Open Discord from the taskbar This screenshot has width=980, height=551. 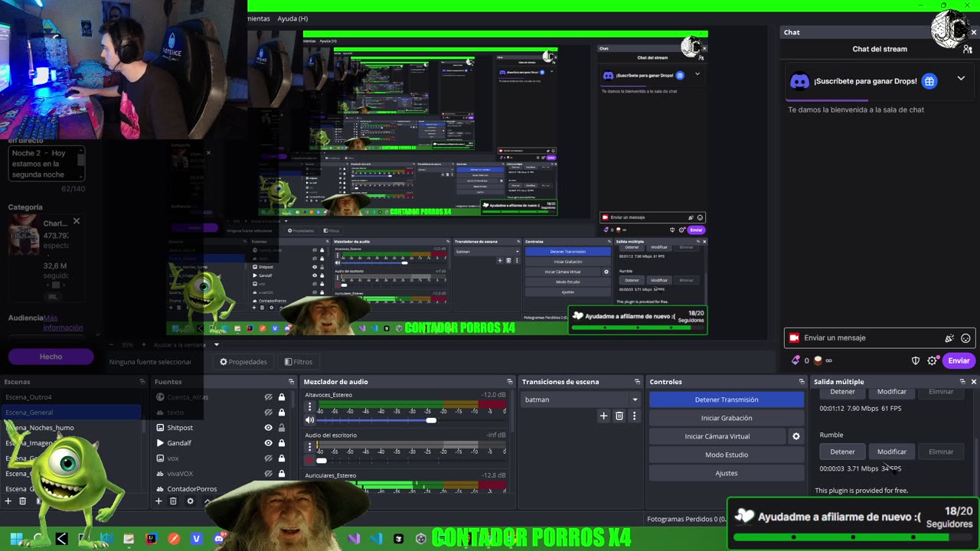coord(219,539)
